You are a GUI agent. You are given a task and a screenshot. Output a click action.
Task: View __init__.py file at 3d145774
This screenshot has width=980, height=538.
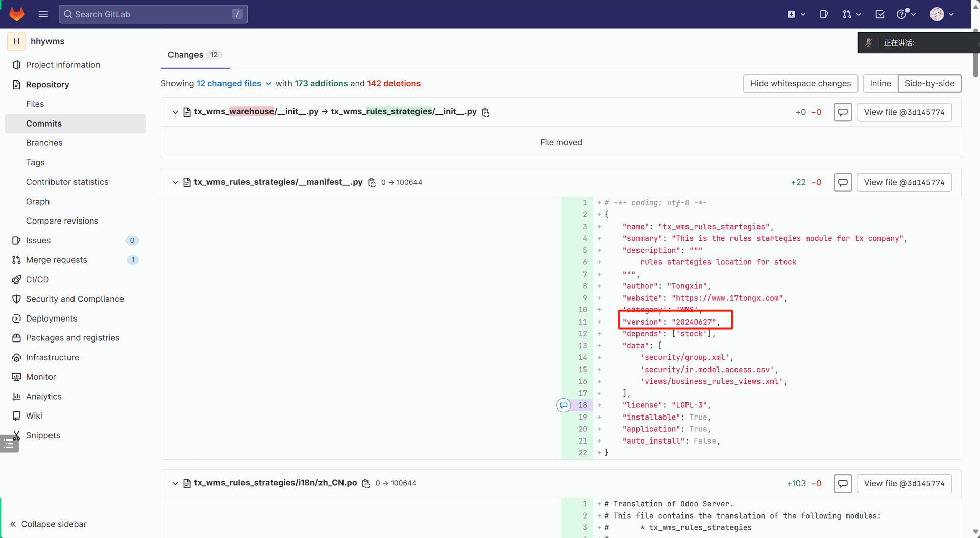tap(904, 112)
